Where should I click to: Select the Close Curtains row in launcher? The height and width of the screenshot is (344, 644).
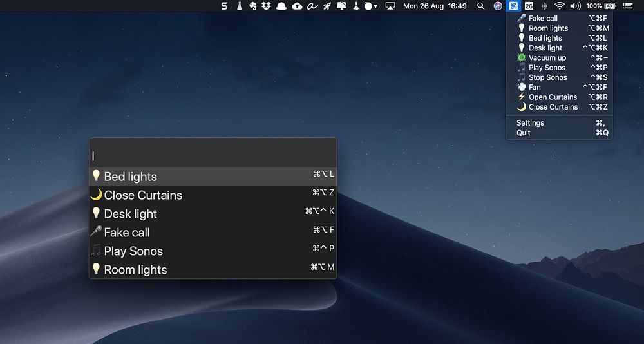(x=213, y=195)
